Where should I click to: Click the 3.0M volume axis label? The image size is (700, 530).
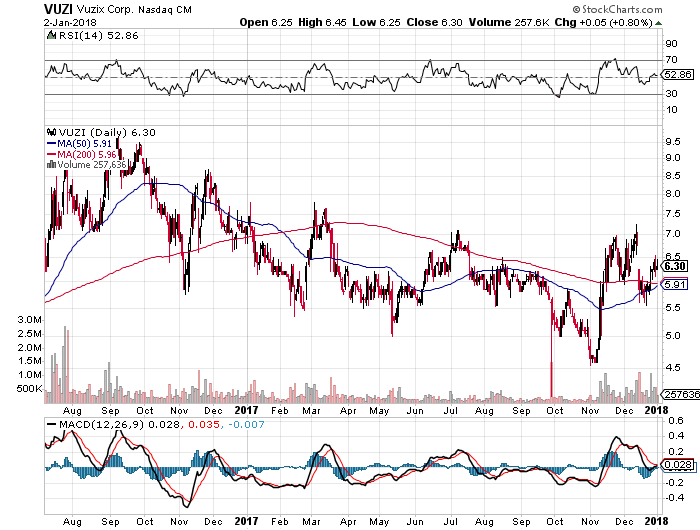[x=29, y=320]
